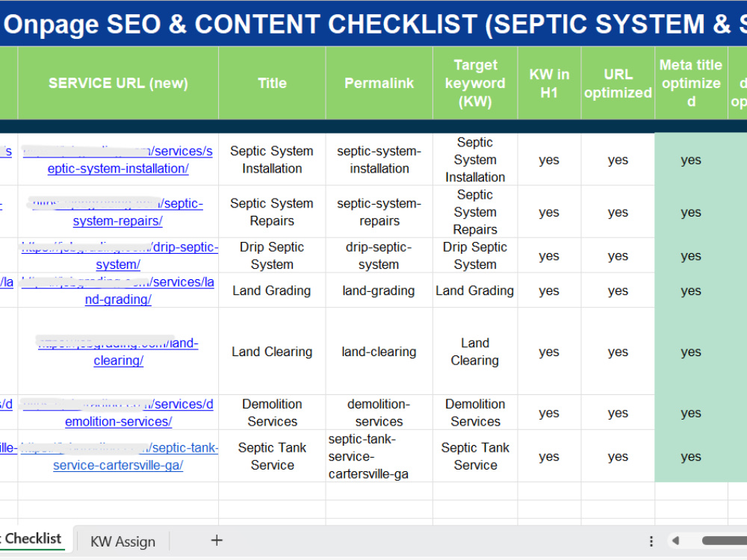Select Title cell 'Septic System Installation'
747x560 pixels.
click(x=272, y=160)
